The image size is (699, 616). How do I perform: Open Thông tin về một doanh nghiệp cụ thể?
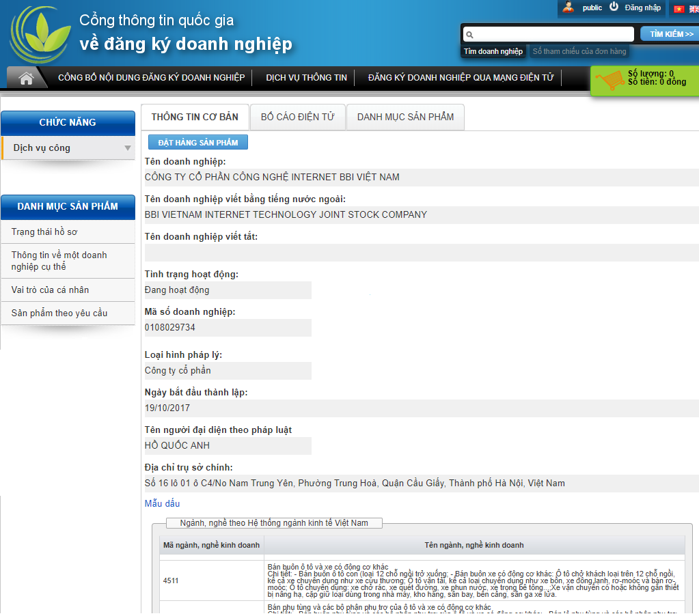coord(68,261)
